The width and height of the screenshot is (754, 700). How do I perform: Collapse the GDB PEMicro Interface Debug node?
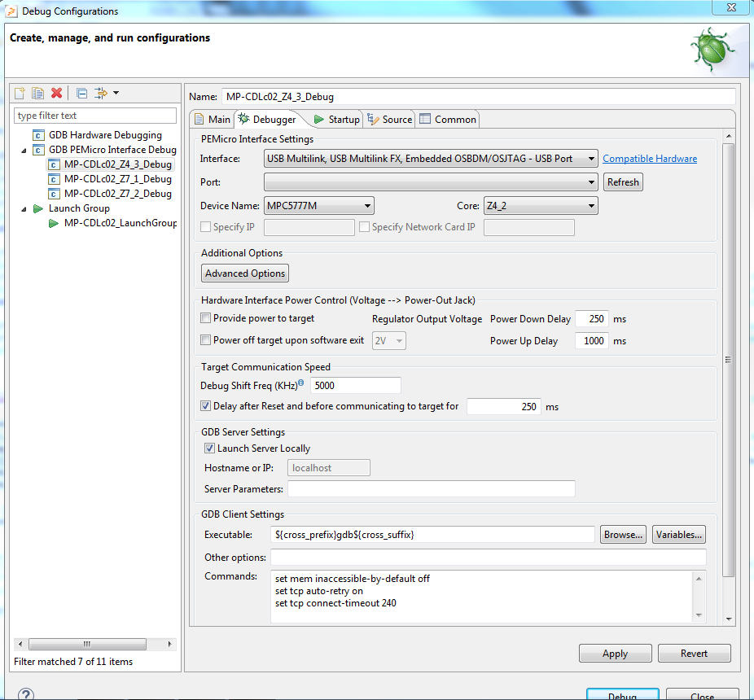point(24,151)
